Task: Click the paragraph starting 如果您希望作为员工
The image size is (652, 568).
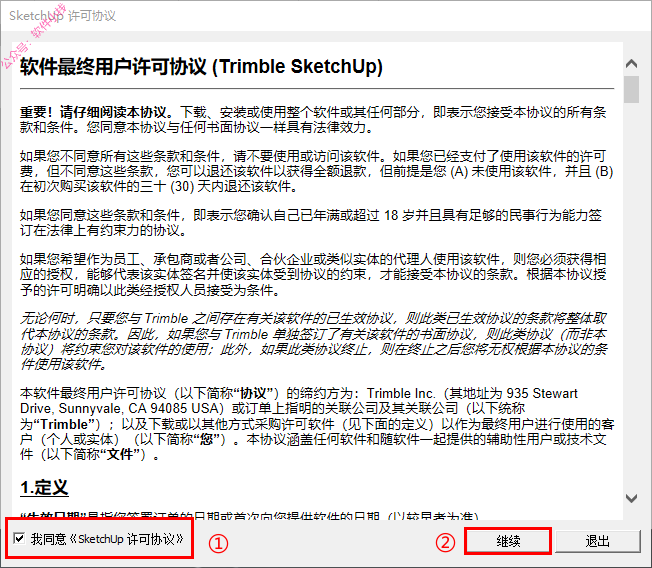Action: click(x=313, y=274)
